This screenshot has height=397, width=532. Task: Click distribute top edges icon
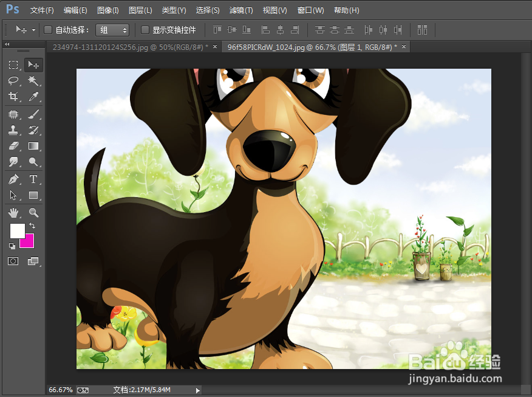319,30
